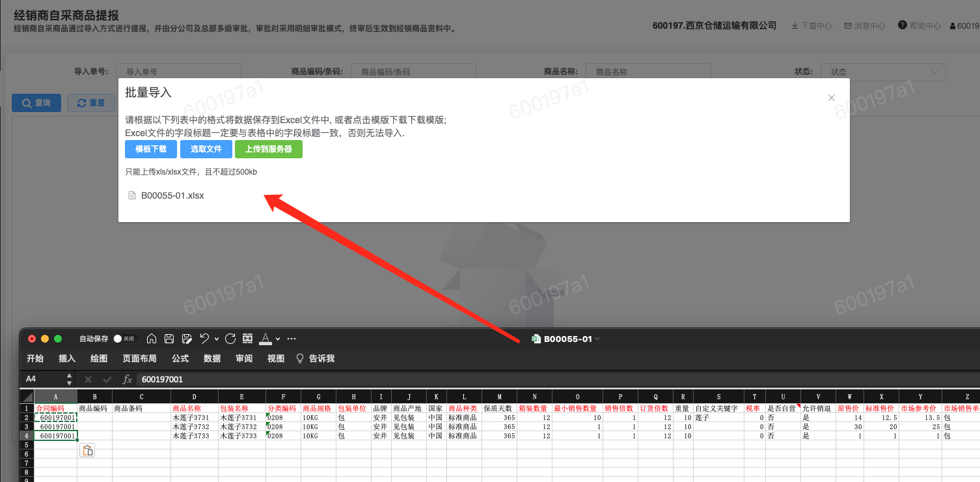
Task: Open the B00055-01 filename title dropdown
Action: click(x=597, y=339)
